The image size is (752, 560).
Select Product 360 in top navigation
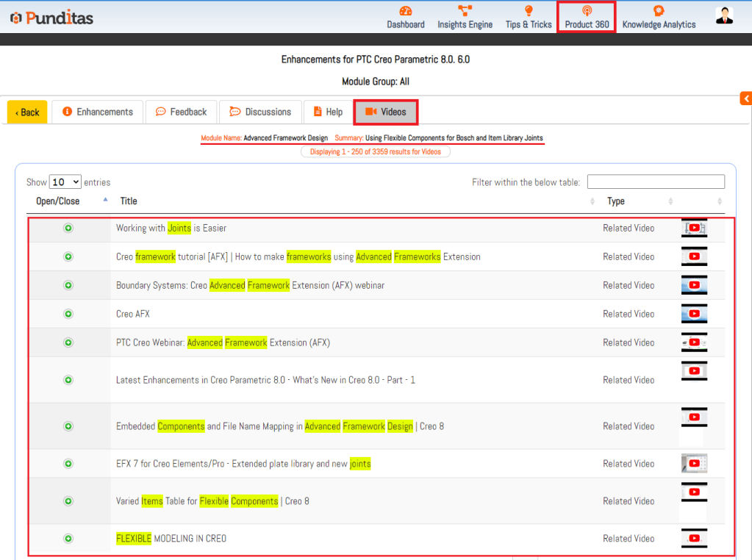pyautogui.click(x=587, y=18)
